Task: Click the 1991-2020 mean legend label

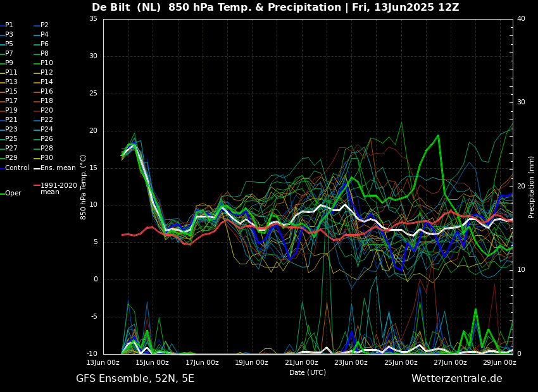Action: pos(58,188)
